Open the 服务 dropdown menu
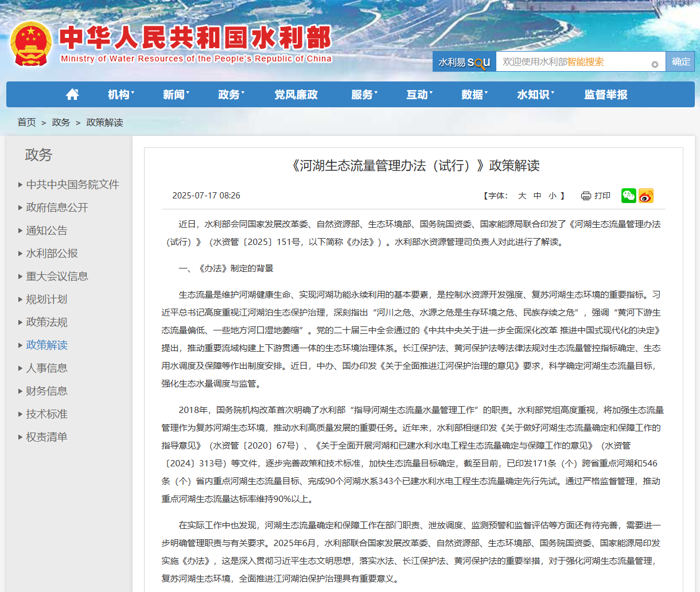This screenshot has width=700, height=592. [x=364, y=95]
